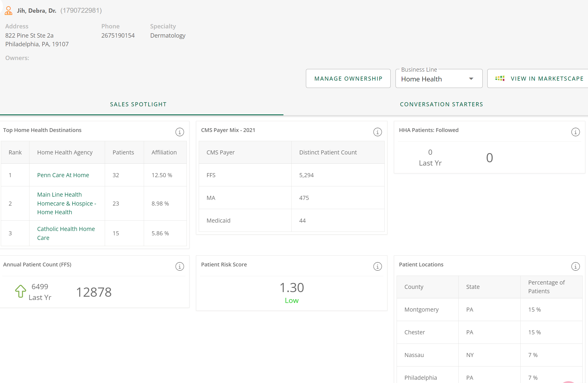Expand the Business Line dropdown arrow
Image resolution: width=588 pixels, height=383 pixels.
471,79
